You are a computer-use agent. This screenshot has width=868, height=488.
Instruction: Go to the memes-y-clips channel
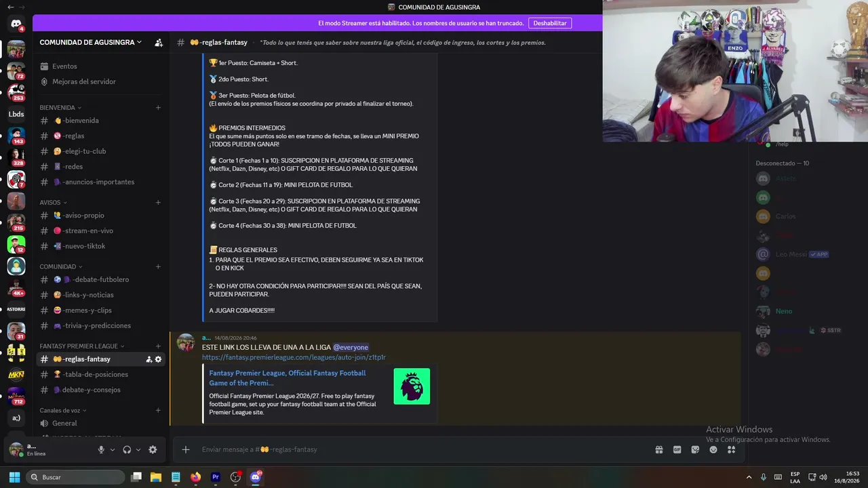[x=100, y=310]
